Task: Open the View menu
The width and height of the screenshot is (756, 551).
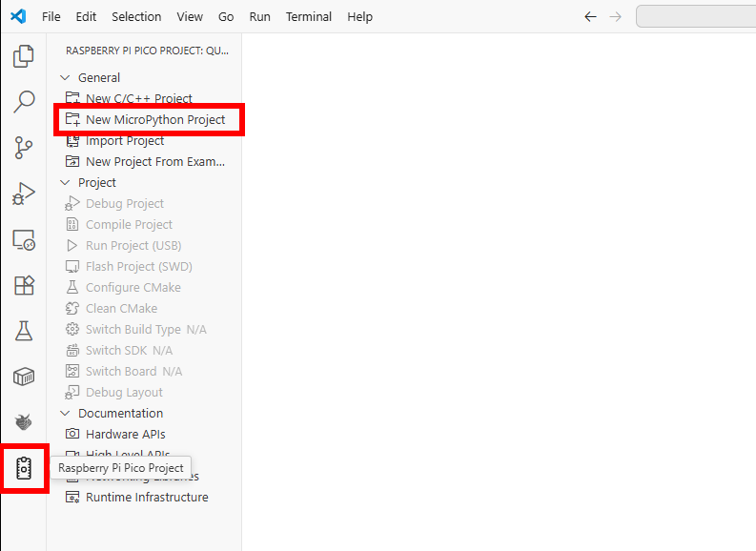Action: click(190, 17)
